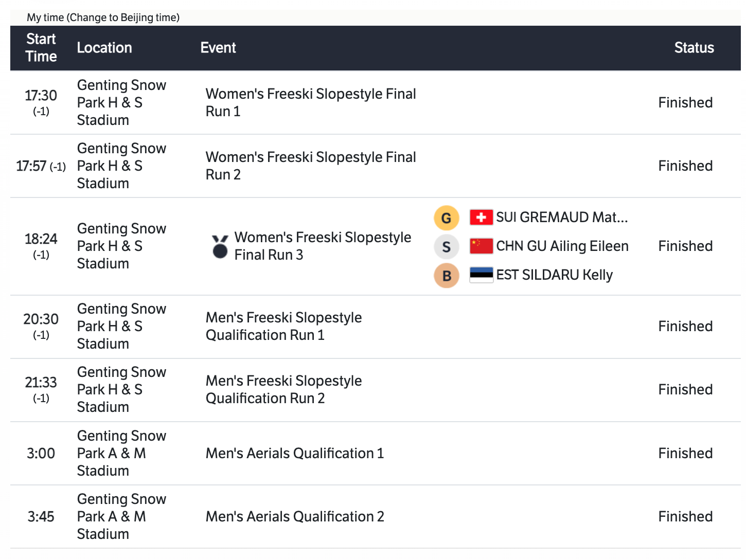The image size is (746, 560).
Task: Click the China flag icon
Action: [x=481, y=246]
